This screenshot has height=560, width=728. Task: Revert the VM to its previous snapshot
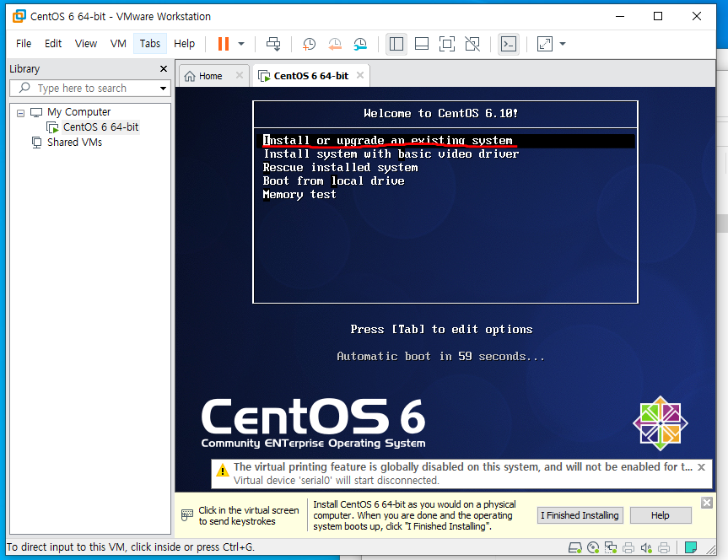(x=335, y=44)
